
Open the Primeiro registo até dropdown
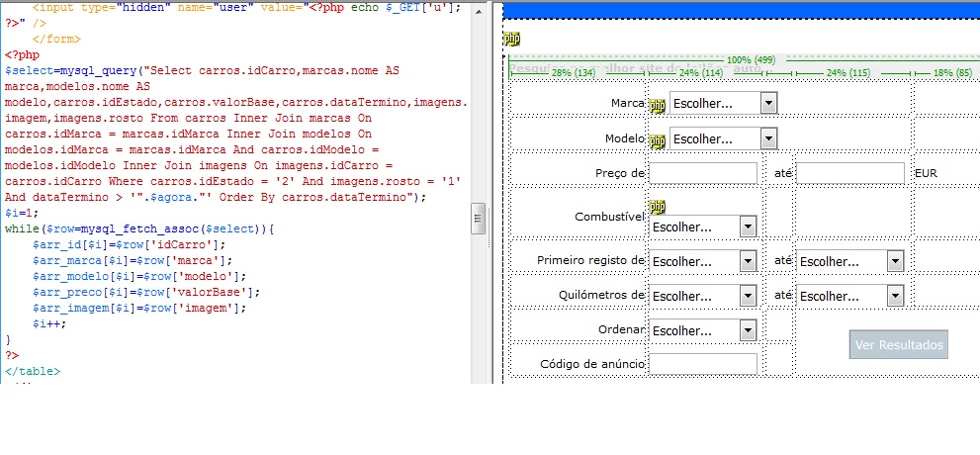(850, 261)
